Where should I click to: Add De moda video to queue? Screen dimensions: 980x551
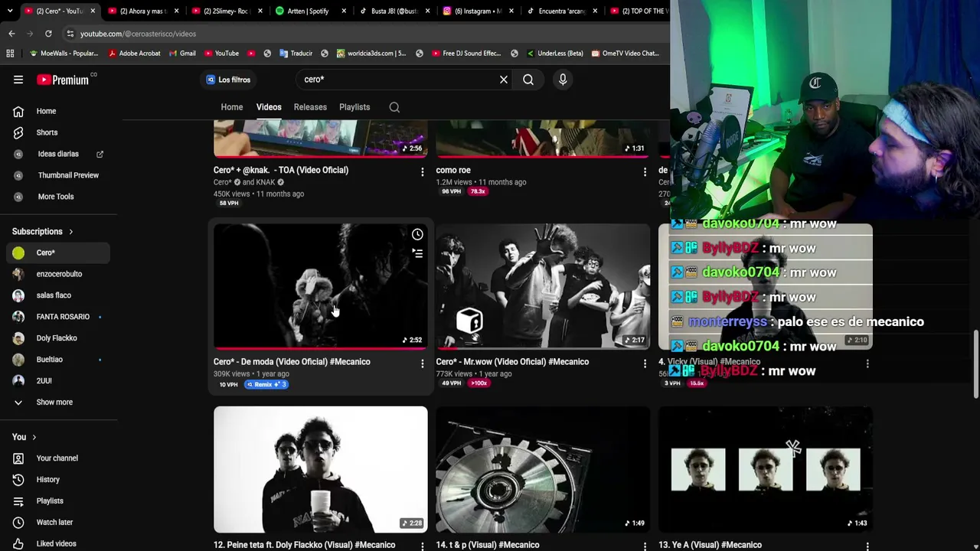click(x=417, y=253)
